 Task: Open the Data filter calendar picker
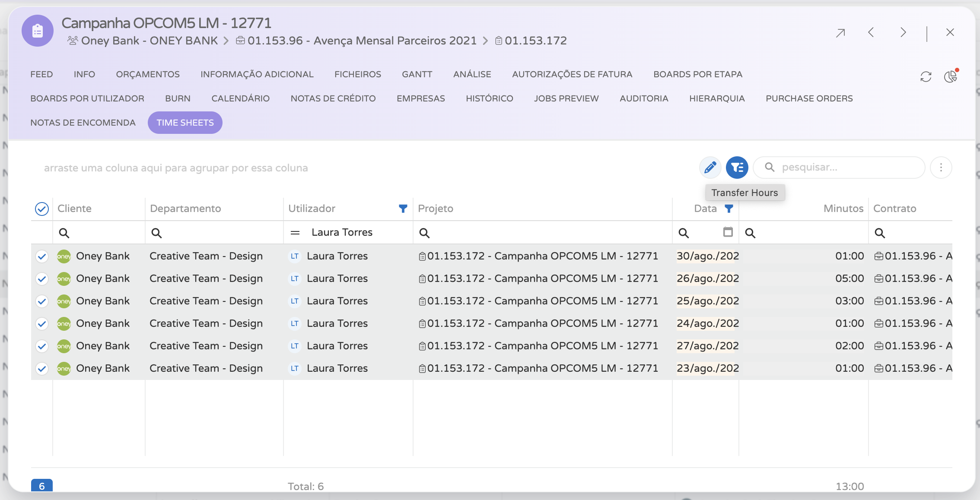728,232
